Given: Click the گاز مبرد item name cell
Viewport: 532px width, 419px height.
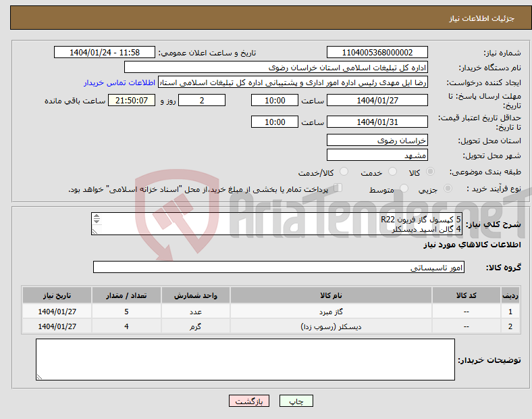Looking at the screenshot, I should (331, 311).
